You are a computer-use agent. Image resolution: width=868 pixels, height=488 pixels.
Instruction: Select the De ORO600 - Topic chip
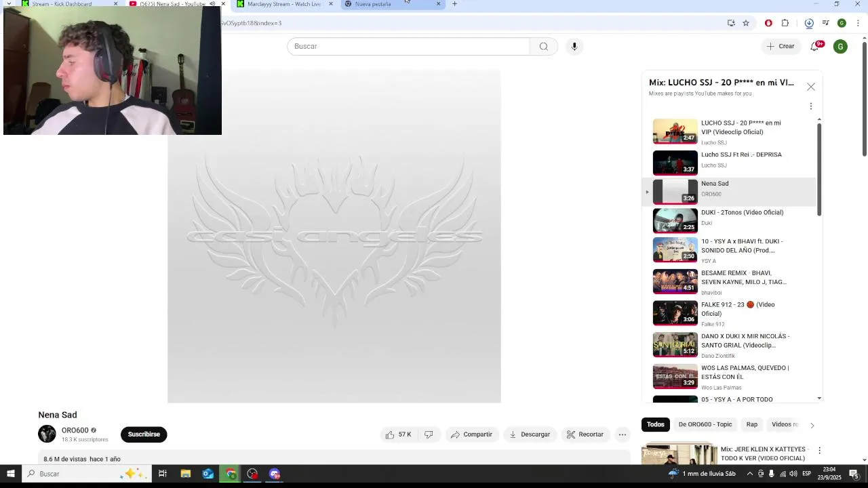[705, 424]
